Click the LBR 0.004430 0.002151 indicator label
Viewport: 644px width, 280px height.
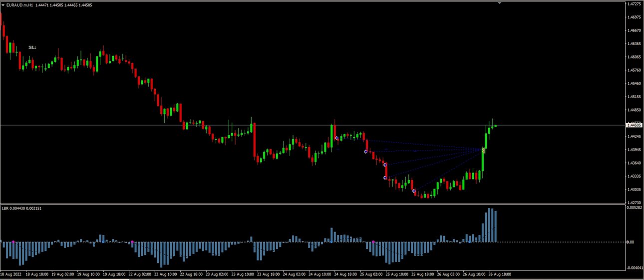coord(21,208)
